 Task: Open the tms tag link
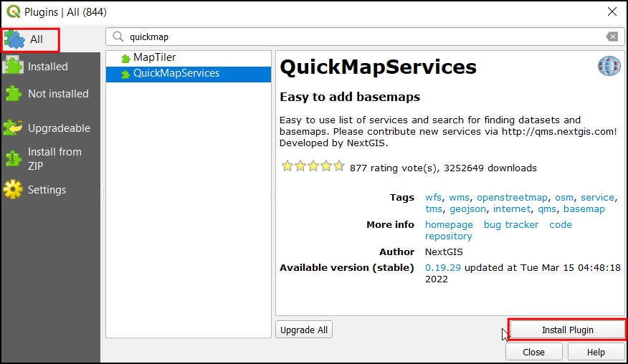click(434, 209)
